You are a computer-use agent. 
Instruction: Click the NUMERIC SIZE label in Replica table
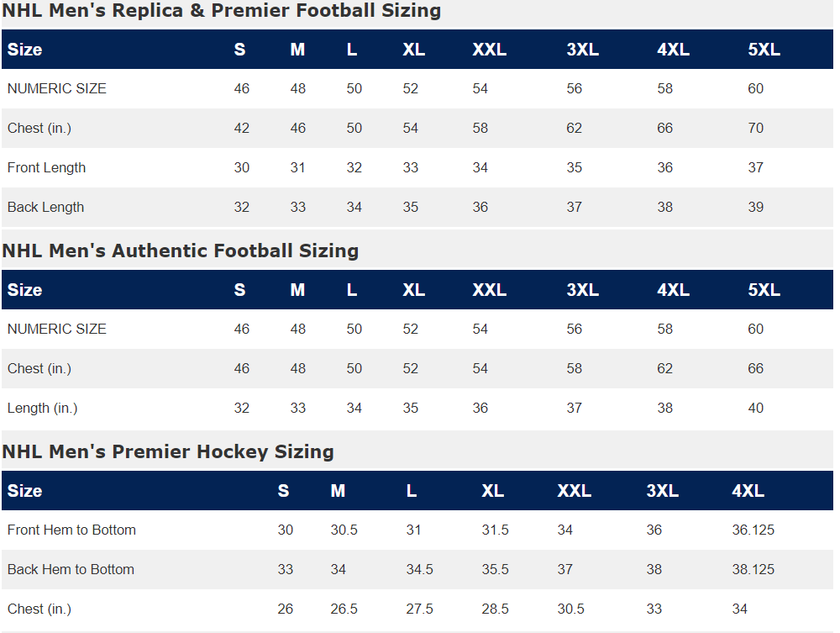tap(57, 88)
